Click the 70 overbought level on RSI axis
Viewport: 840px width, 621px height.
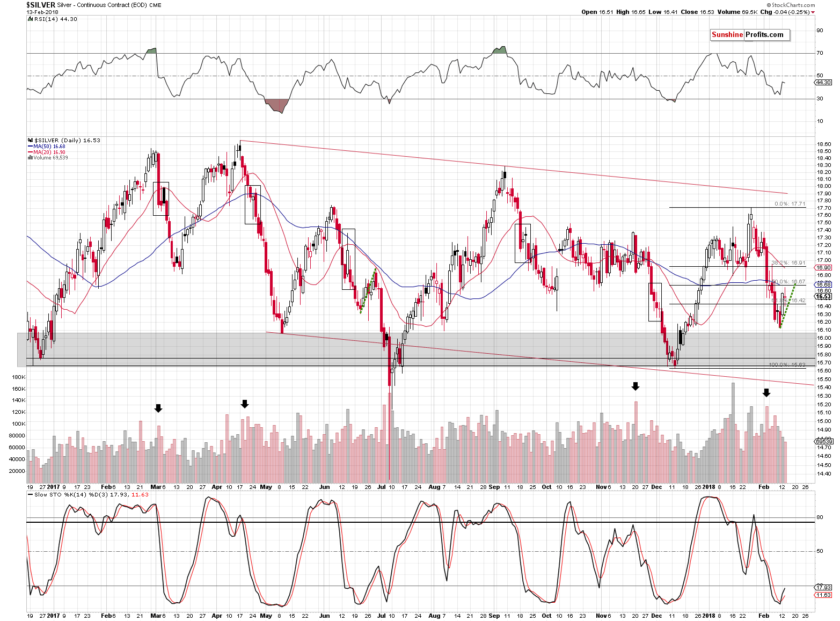(x=820, y=53)
